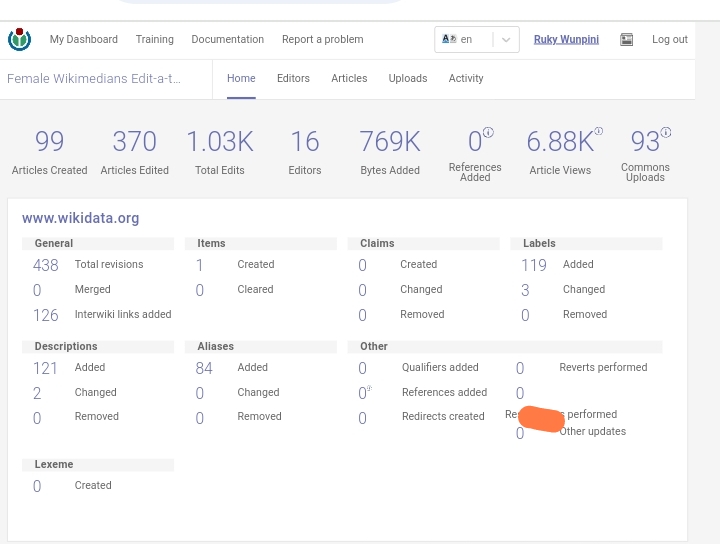
Task: Click the 16 Editors stat
Action: (x=305, y=152)
